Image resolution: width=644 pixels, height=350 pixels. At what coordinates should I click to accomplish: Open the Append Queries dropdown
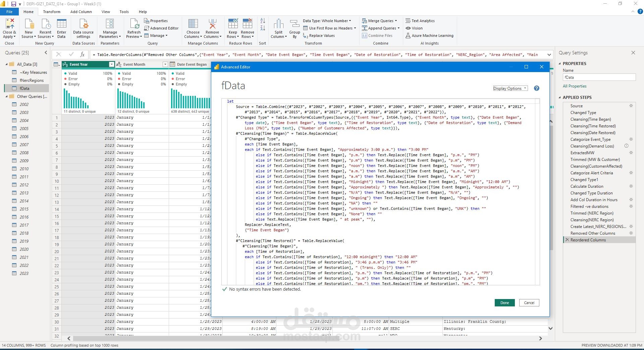pyautogui.click(x=381, y=28)
